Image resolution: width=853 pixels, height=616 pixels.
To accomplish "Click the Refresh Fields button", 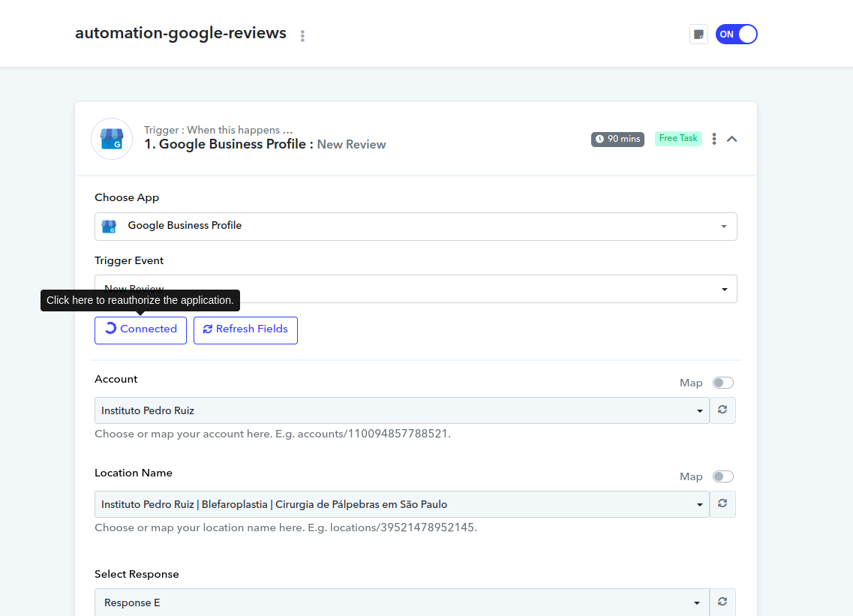I will click(x=245, y=330).
